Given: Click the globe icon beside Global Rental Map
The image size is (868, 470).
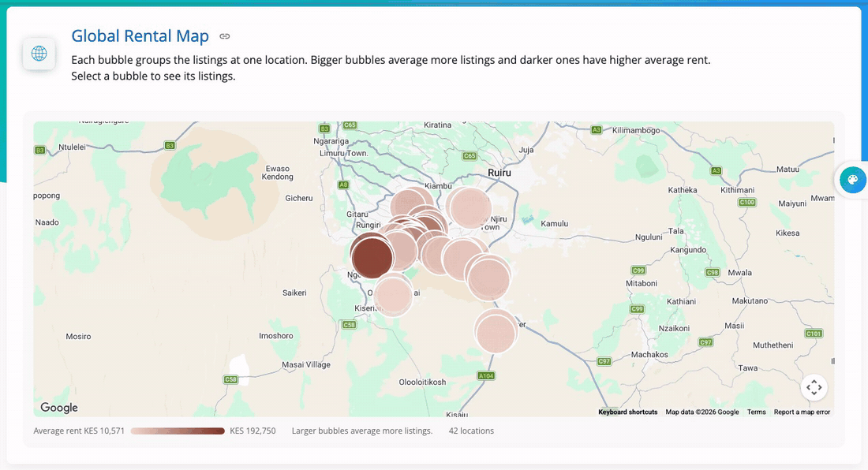Looking at the screenshot, I should click(39, 54).
